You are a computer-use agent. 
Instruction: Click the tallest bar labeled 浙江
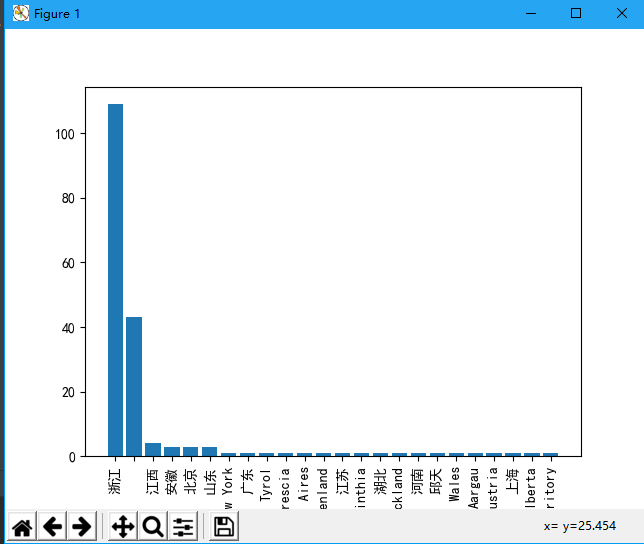(x=115, y=280)
